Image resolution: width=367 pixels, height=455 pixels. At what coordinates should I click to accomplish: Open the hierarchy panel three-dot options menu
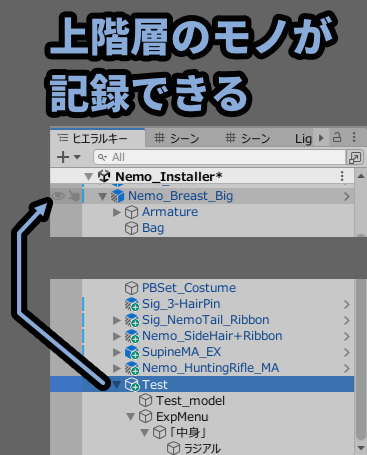pyautogui.click(x=354, y=137)
